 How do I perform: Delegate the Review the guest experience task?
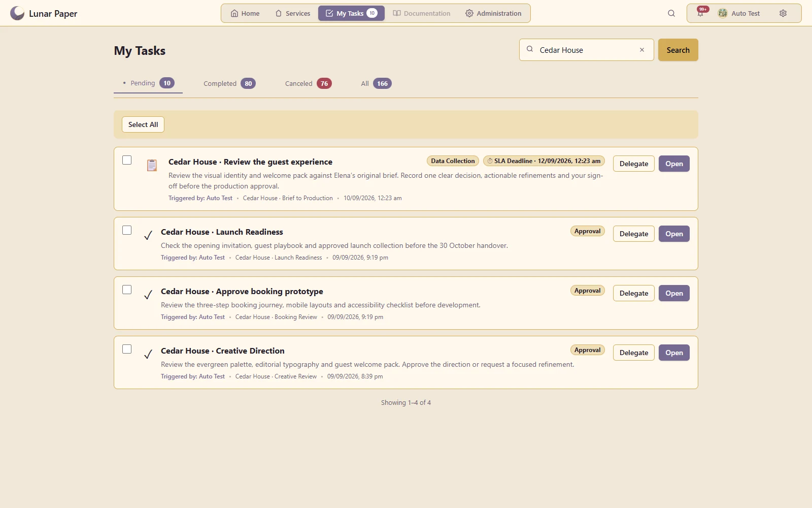click(x=634, y=164)
